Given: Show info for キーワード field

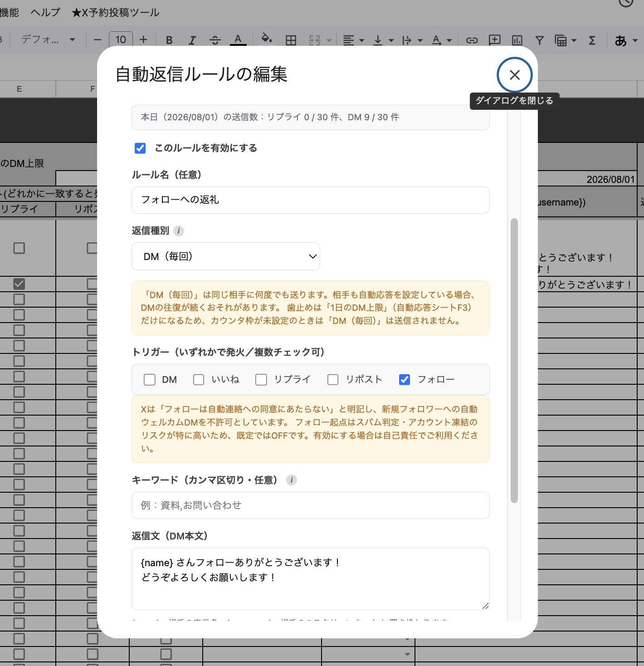Looking at the screenshot, I should (x=292, y=480).
